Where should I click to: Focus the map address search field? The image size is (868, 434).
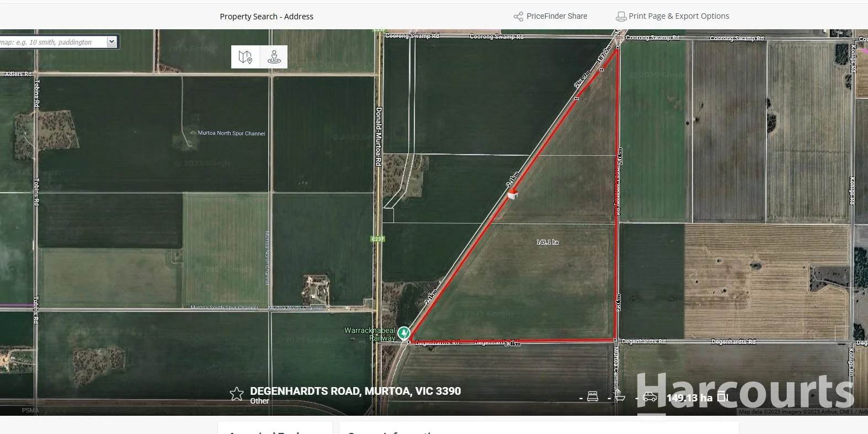tap(54, 42)
